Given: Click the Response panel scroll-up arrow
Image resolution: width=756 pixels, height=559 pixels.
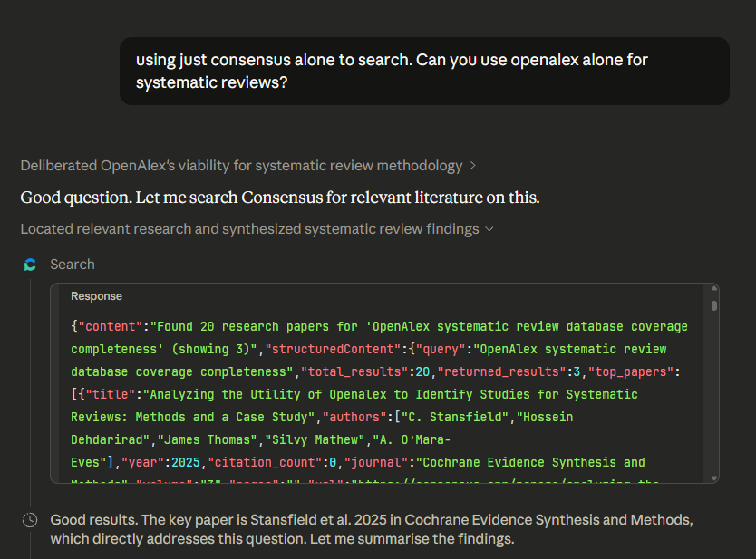Looking at the screenshot, I should [x=714, y=291].
